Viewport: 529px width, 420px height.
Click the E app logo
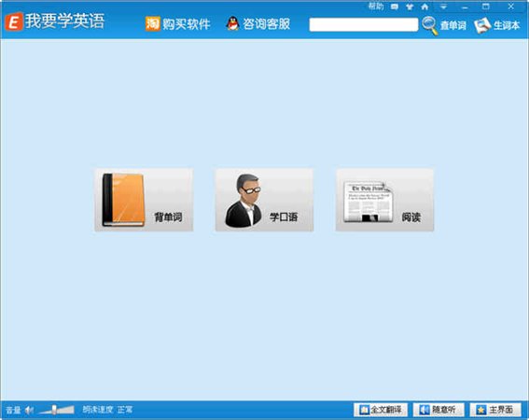[x=14, y=21]
